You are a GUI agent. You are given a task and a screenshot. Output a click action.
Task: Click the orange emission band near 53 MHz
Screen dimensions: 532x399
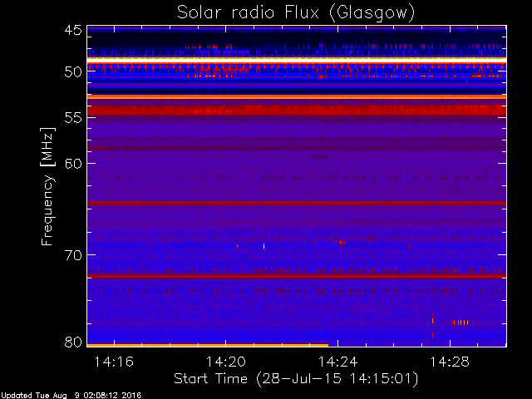pyautogui.click(x=297, y=97)
